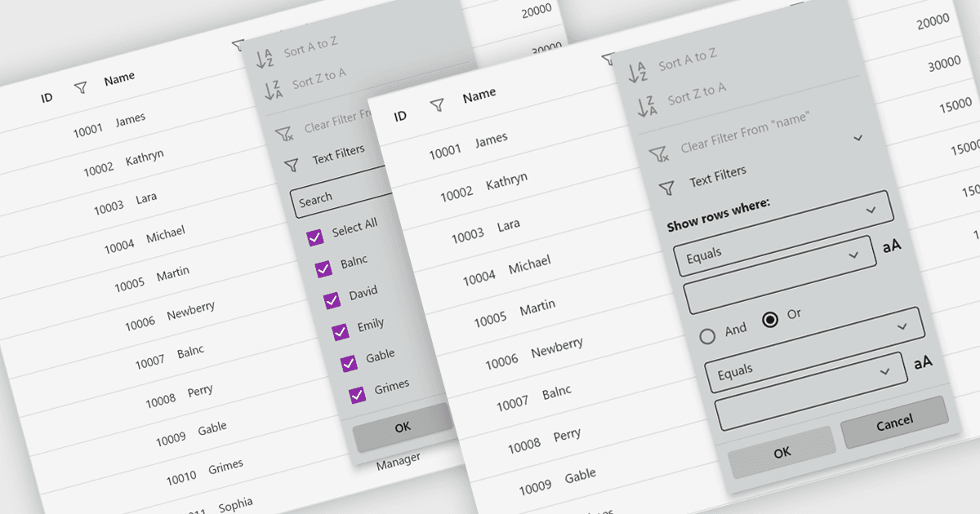Select Lara in the front grid
The height and width of the screenshot is (514, 980).
(509, 225)
